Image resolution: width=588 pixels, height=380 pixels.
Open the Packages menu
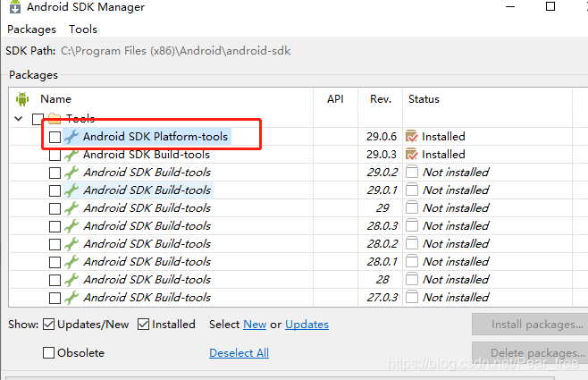point(31,30)
